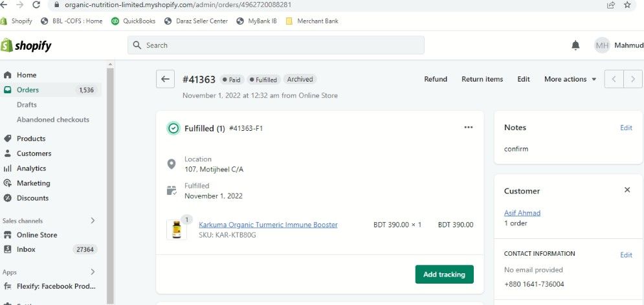The width and height of the screenshot is (644, 305).
Task: Open the Shopify bookmark
Action: tap(16, 21)
